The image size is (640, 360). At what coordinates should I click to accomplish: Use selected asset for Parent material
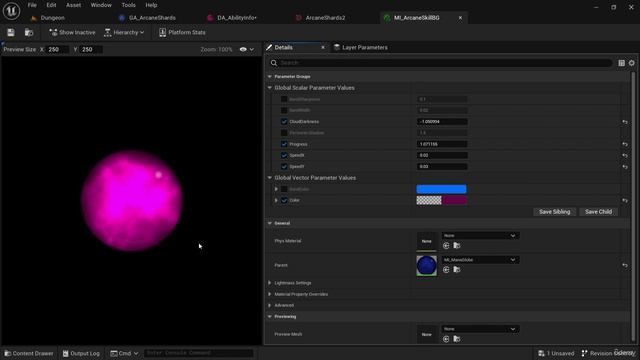(x=446, y=270)
